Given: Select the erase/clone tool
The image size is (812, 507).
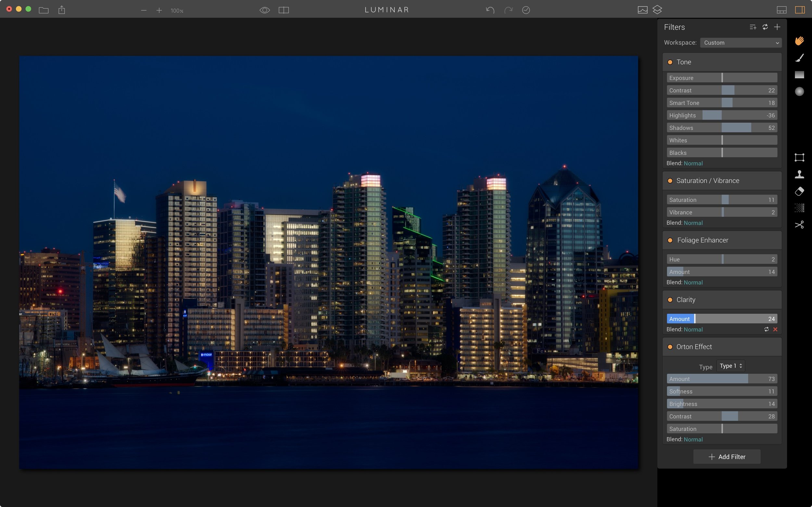Looking at the screenshot, I should pos(799,192).
